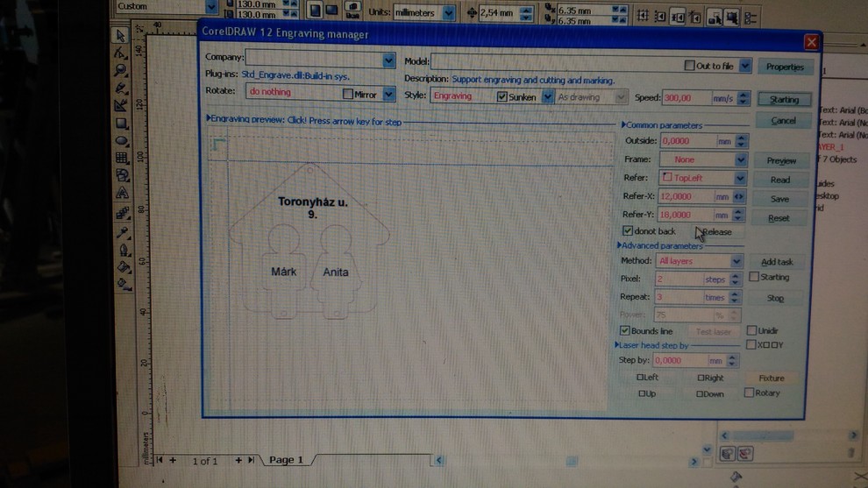This screenshot has height=488, width=868.
Task: Click the Add task button
Action: pyautogui.click(x=776, y=261)
